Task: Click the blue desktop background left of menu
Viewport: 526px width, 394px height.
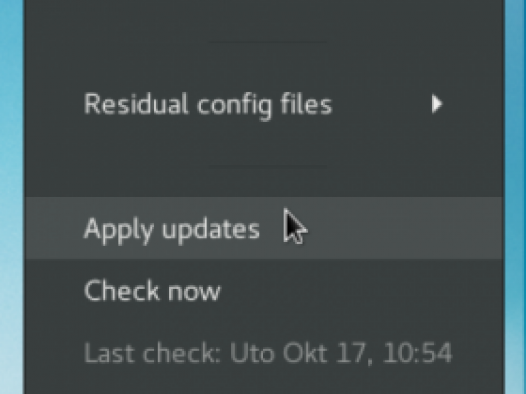Action: click(x=12, y=197)
